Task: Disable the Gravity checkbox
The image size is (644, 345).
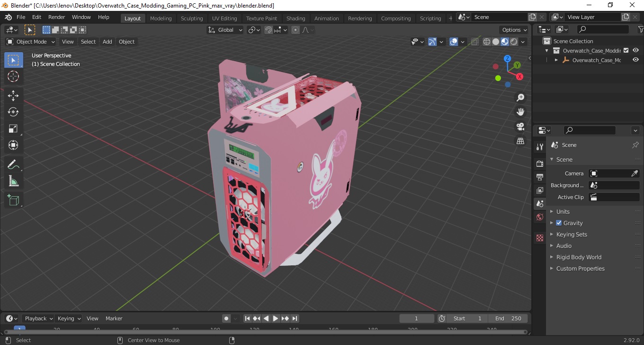Action: click(559, 223)
